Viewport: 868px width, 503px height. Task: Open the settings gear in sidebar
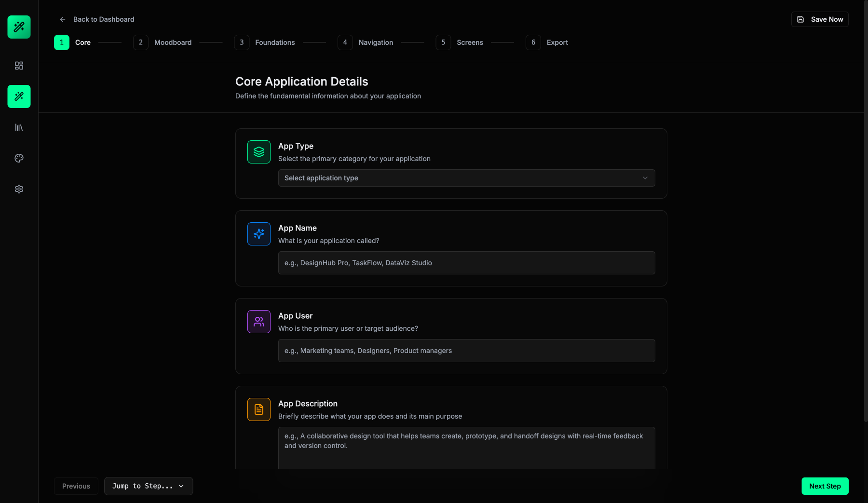point(19,189)
